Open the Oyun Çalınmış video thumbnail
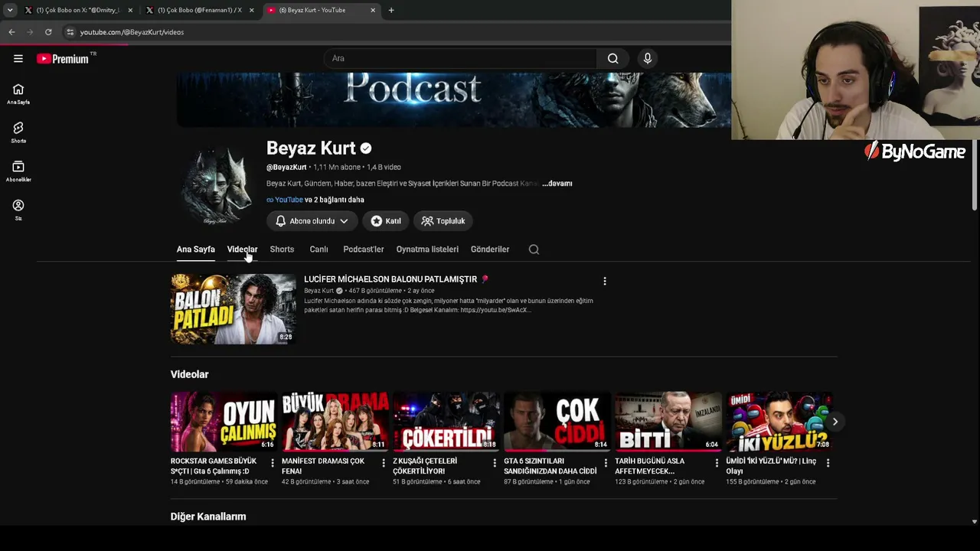The width and height of the screenshot is (980, 551). (223, 422)
